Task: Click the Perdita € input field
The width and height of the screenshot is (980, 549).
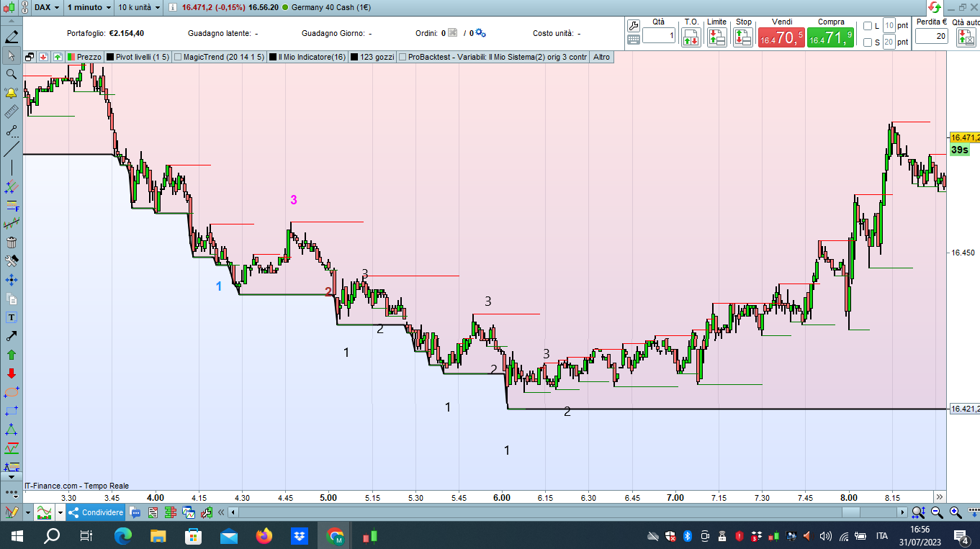Action: point(932,35)
